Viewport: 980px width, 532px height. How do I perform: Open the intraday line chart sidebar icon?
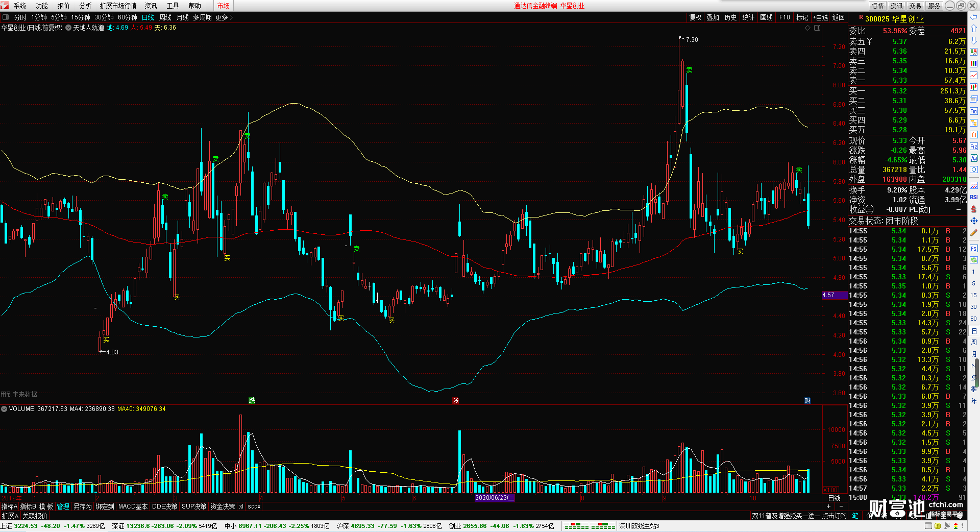point(974,76)
